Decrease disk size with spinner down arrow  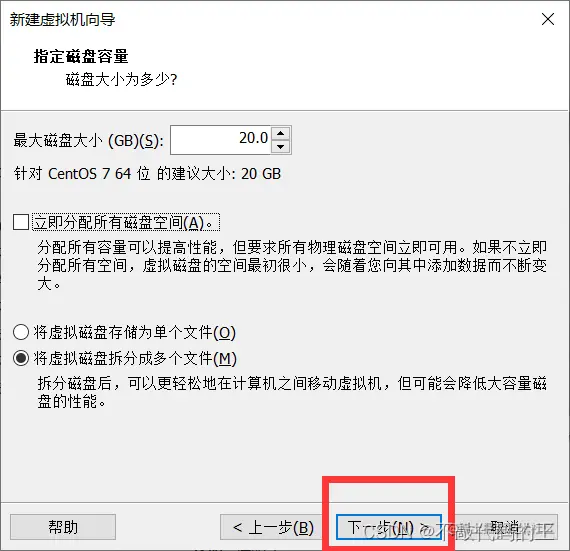280,146
